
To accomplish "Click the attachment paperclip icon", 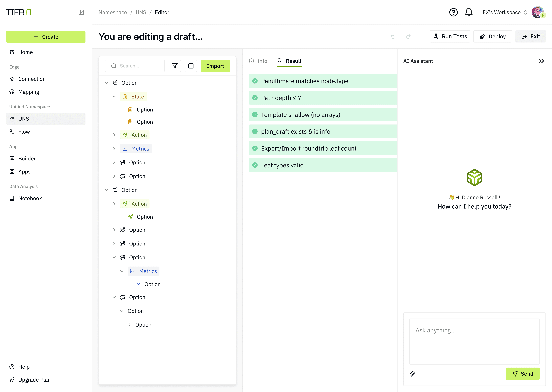I will [412, 374].
